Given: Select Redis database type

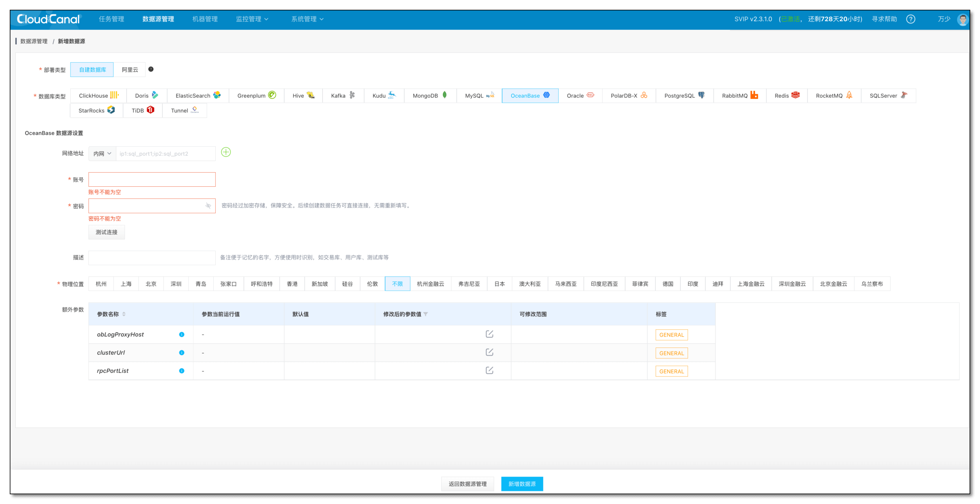Looking at the screenshot, I should (787, 95).
